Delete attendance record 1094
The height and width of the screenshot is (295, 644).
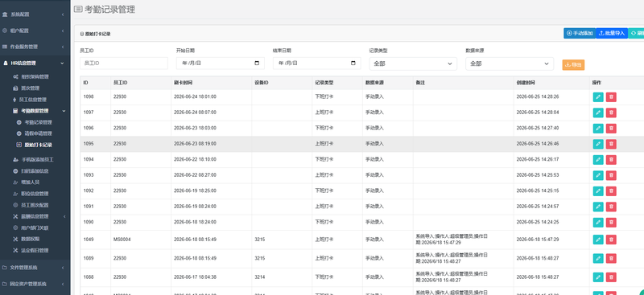point(611,160)
